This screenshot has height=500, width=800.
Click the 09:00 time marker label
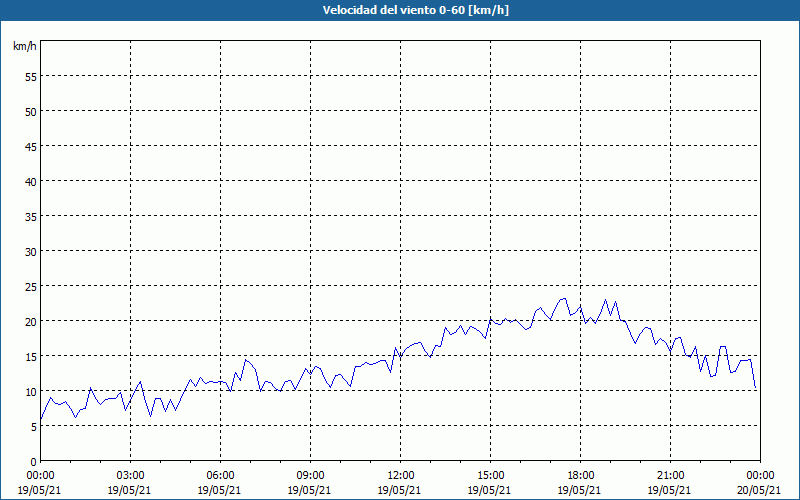coord(310,475)
